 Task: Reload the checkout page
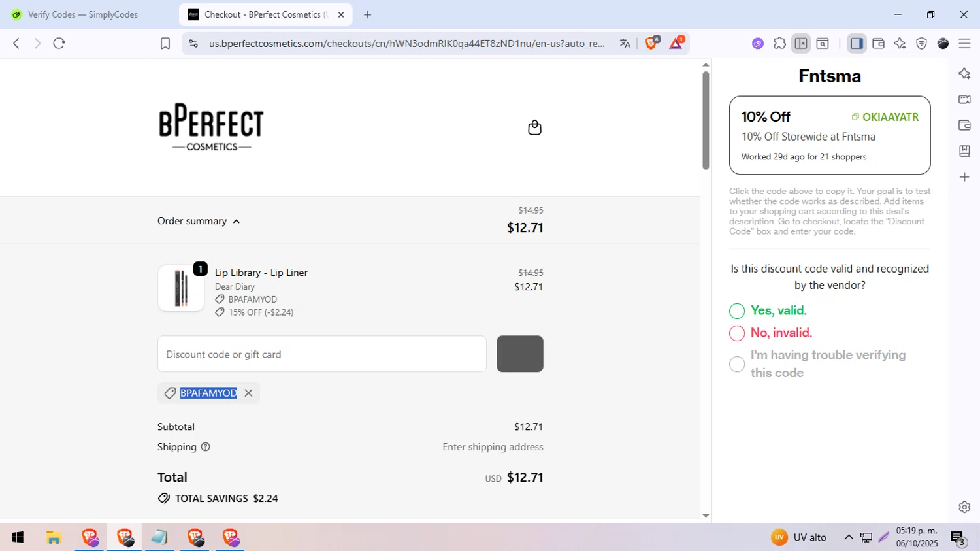[59, 43]
